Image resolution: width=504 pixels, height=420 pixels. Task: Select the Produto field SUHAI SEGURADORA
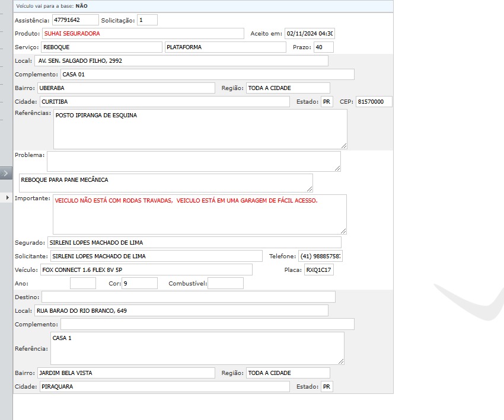point(143,33)
